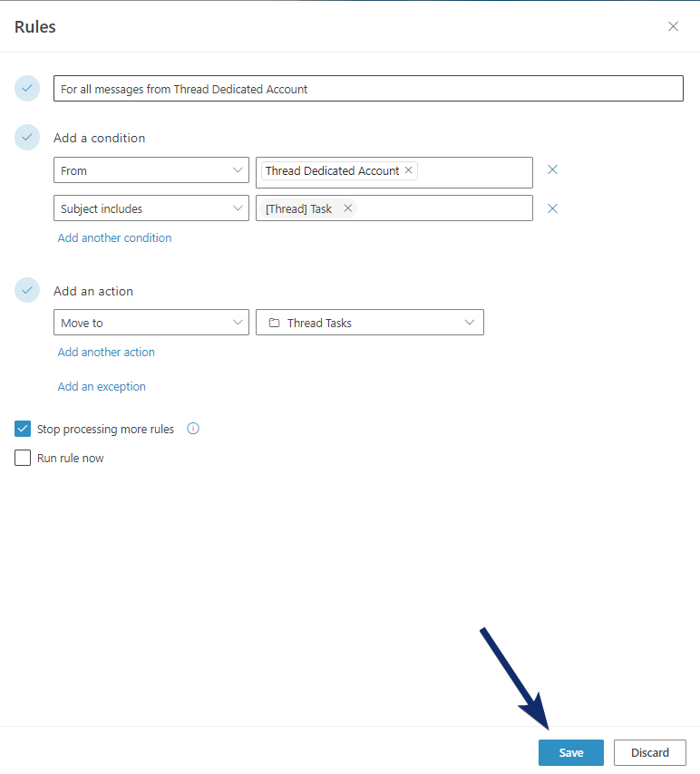Open the From condition type dropdown

(151, 170)
